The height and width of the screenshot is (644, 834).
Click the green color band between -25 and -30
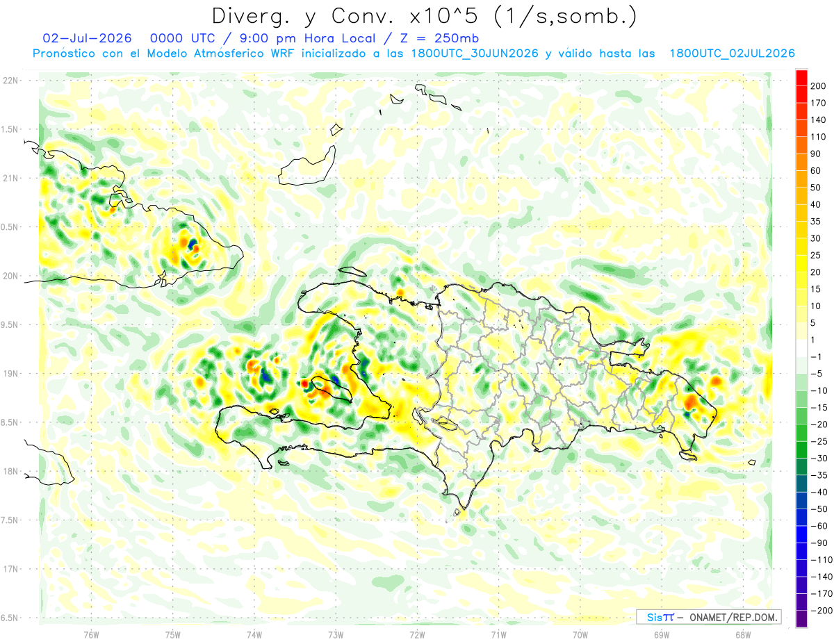[801, 449]
